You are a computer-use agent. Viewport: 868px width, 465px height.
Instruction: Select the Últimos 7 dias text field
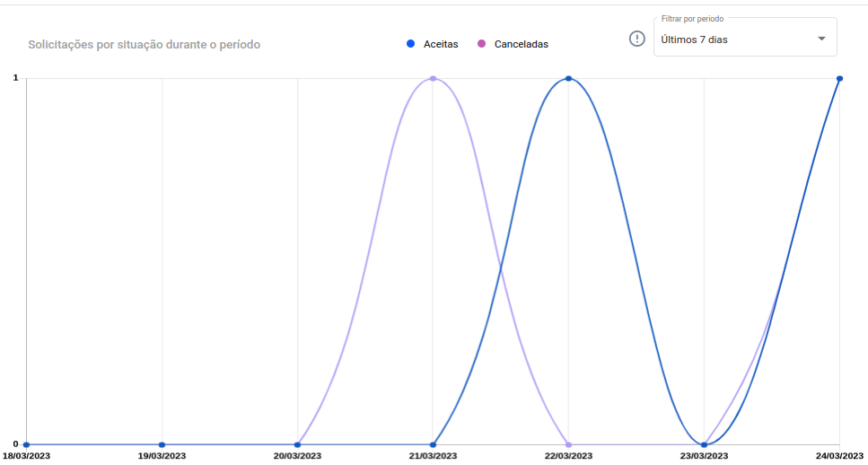pyautogui.click(x=695, y=39)
